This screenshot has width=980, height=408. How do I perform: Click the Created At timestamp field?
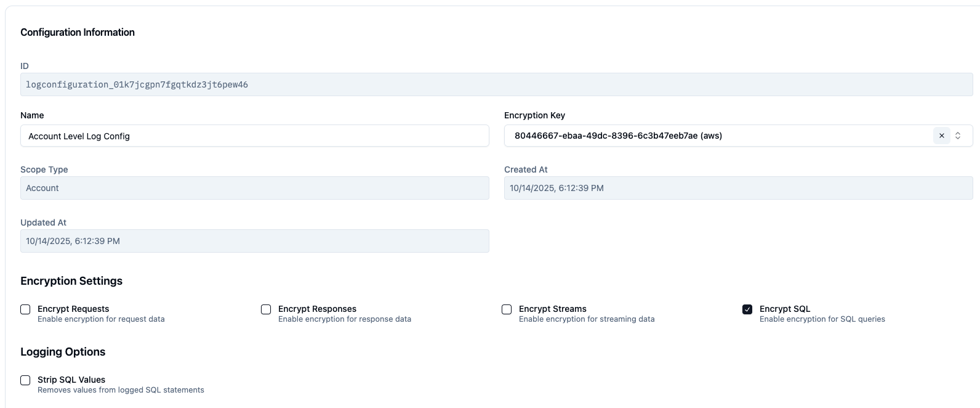point(738,188)
